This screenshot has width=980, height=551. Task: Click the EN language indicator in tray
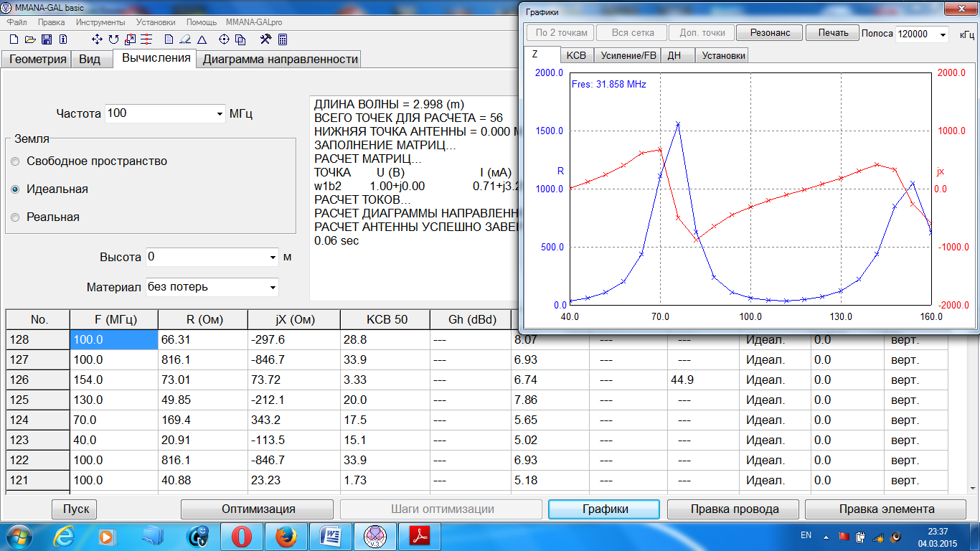coord(806,536)
